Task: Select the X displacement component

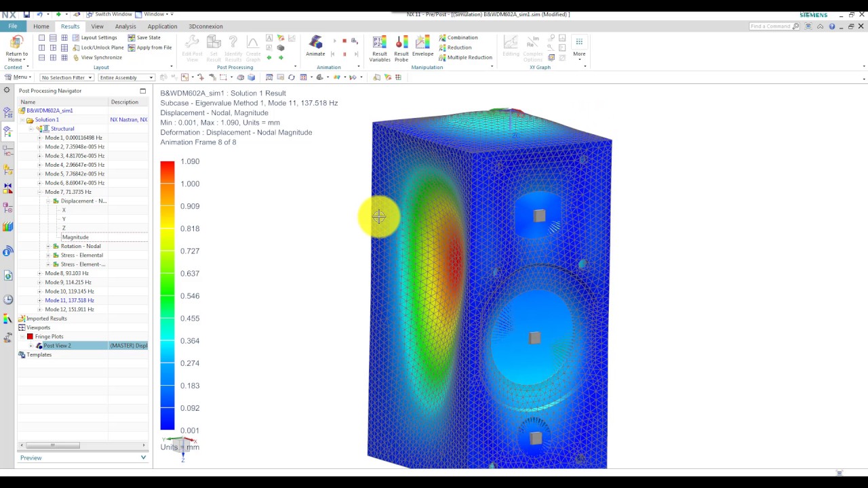Action: click(x=64, y=210)
